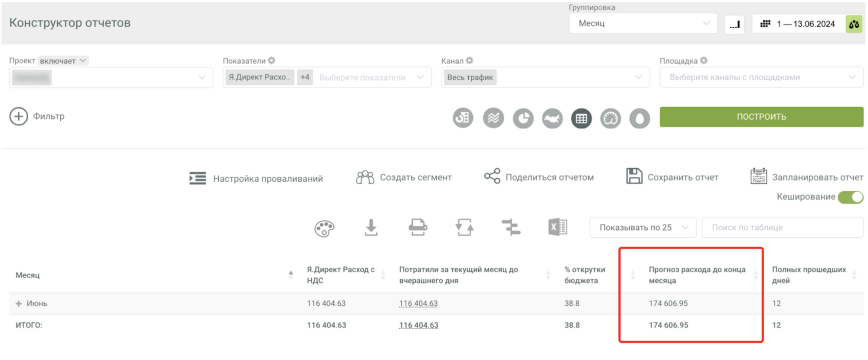Expand the Июнь row
The width and height of the screenshot is (868, 360).
pyautogui.click(x=19, y=304)
